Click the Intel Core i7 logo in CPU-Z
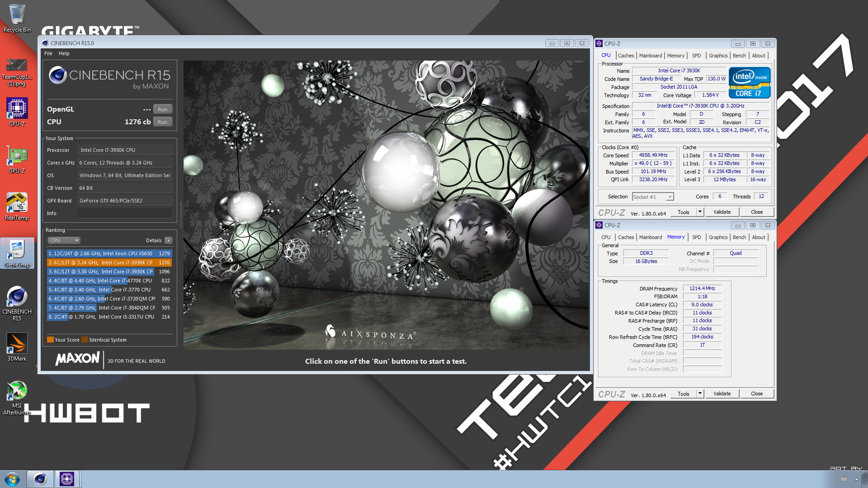 coord(749,83)
